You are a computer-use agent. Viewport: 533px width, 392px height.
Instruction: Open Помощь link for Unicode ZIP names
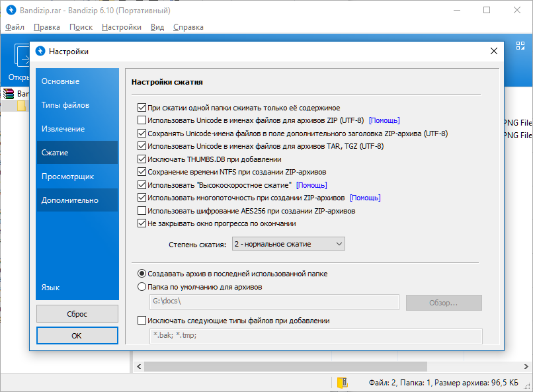[384, 120]
